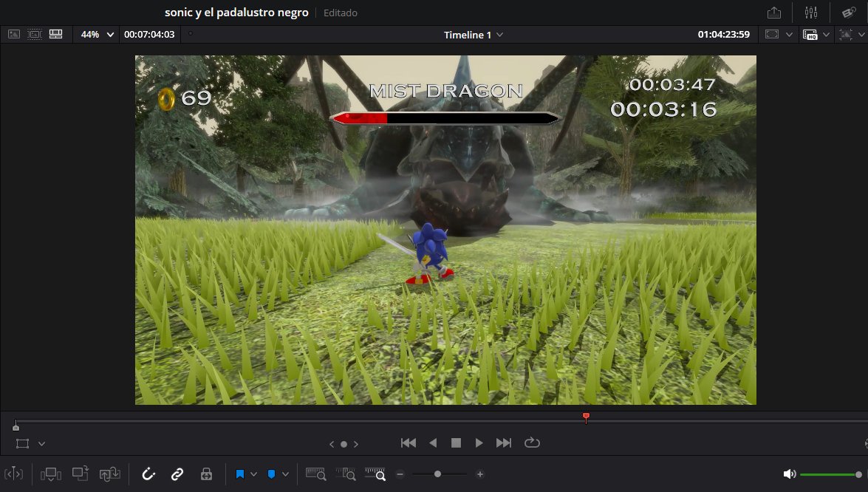Viewport: 868px width, 492px height.
Task: Jump to the last frame
Action: pyautogui.click(x=504, y=443)
